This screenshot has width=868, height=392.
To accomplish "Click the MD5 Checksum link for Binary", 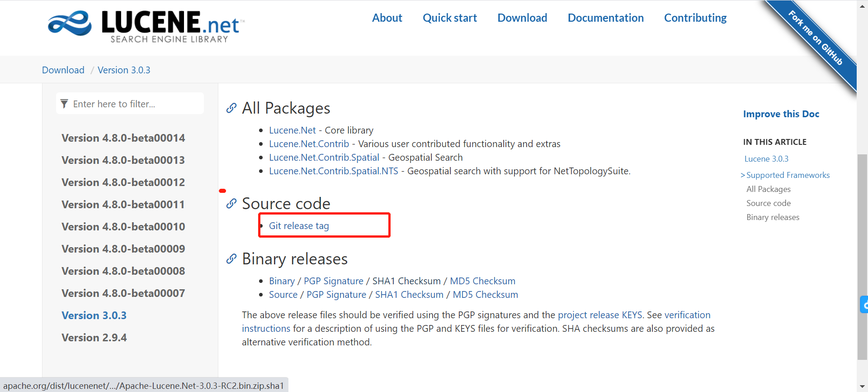I will [x=482, y=281].
